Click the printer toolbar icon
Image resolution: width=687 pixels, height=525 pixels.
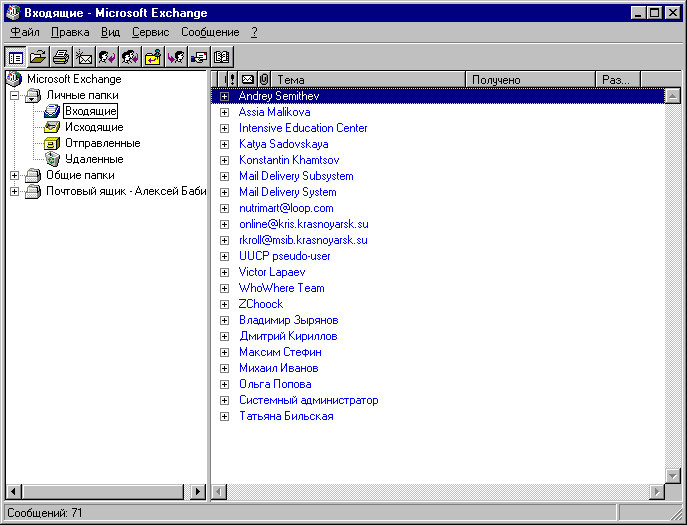pyautogui.click(x=61, y=57)
